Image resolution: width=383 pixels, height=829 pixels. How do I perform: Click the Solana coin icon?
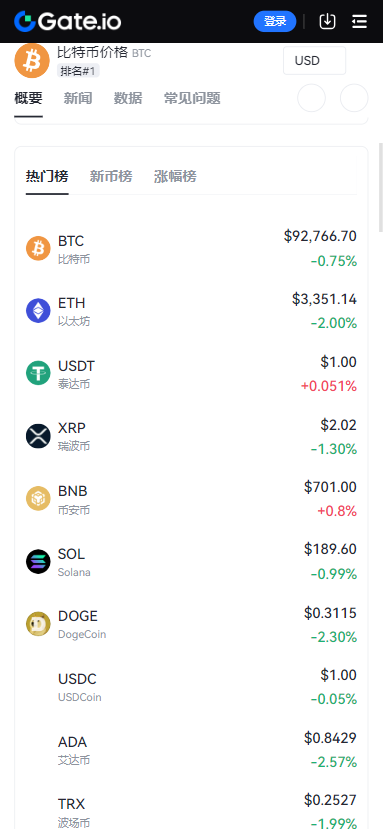pyautogui.click(x=38, y=561)
